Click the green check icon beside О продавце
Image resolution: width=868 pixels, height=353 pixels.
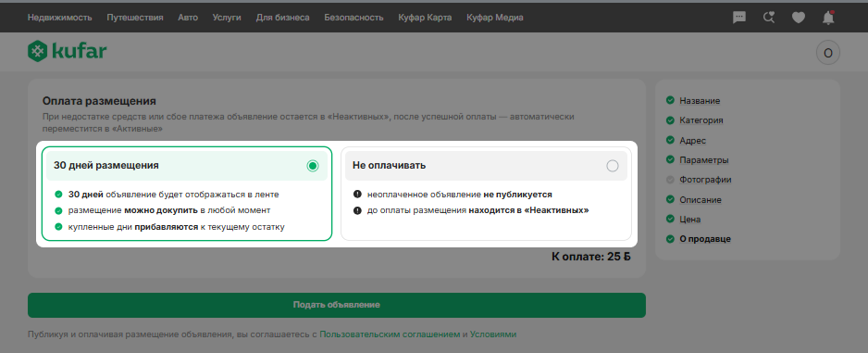[670, 239]
